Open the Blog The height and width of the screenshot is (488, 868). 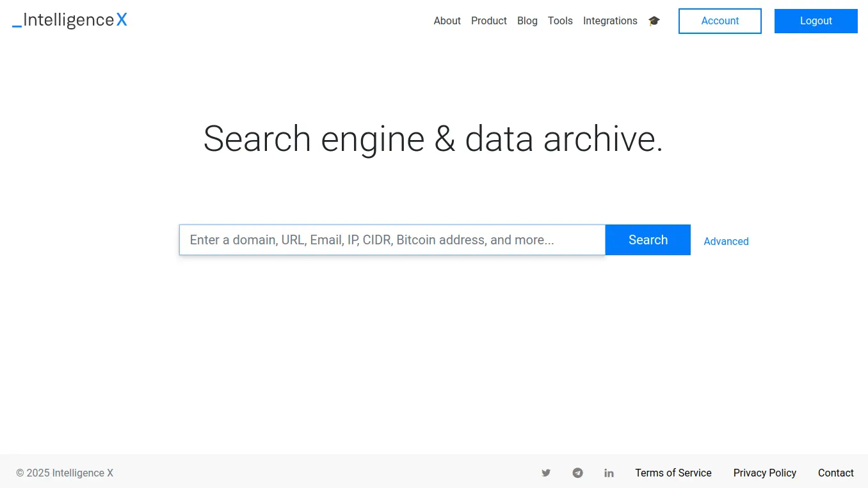(x=527, y=20)
